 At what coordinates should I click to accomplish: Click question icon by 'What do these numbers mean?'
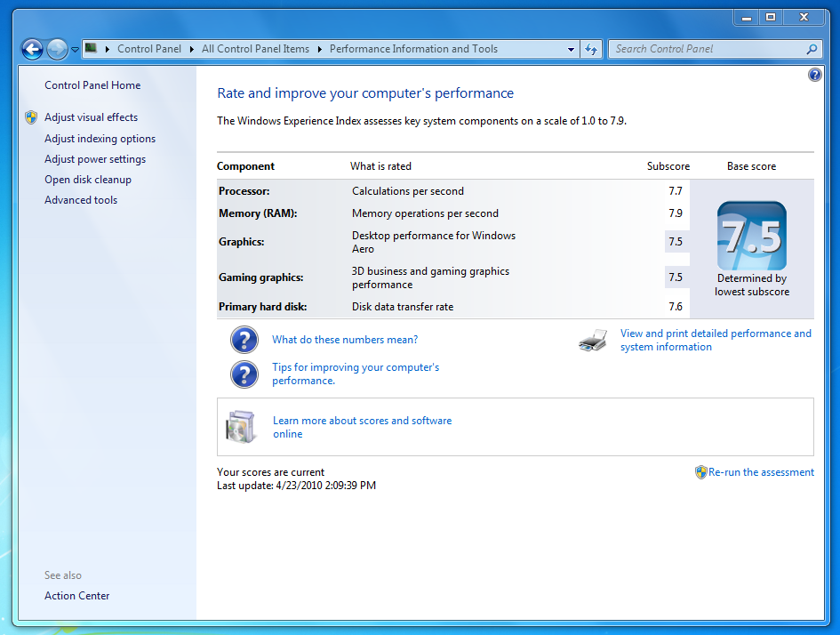click(244, 340)
